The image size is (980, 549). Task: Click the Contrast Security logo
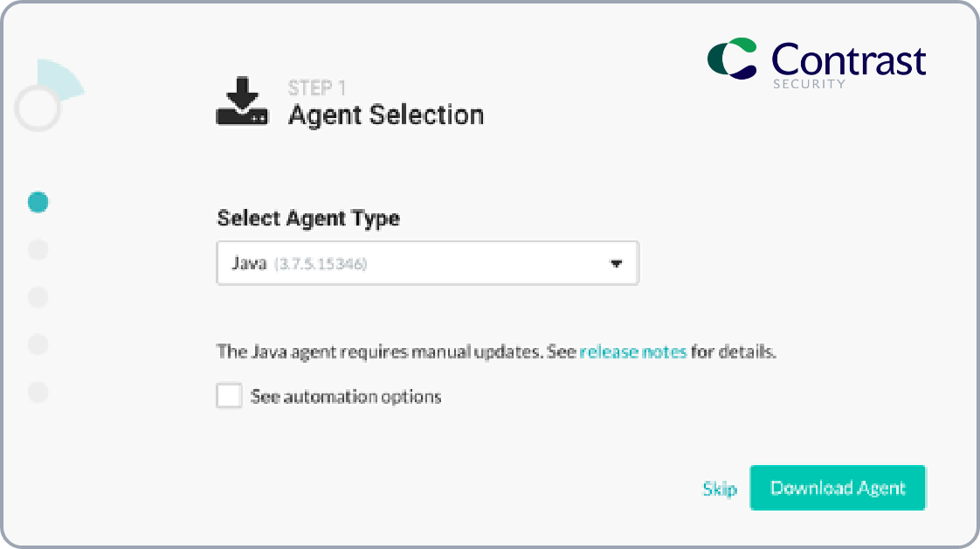pos(816,62)
